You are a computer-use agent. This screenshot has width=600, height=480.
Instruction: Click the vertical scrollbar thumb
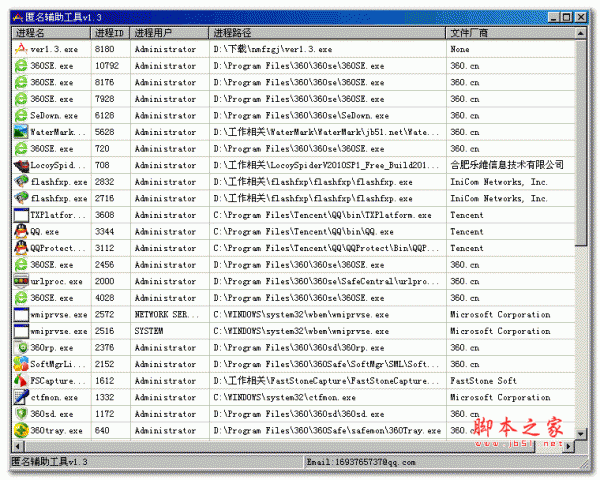580,143
